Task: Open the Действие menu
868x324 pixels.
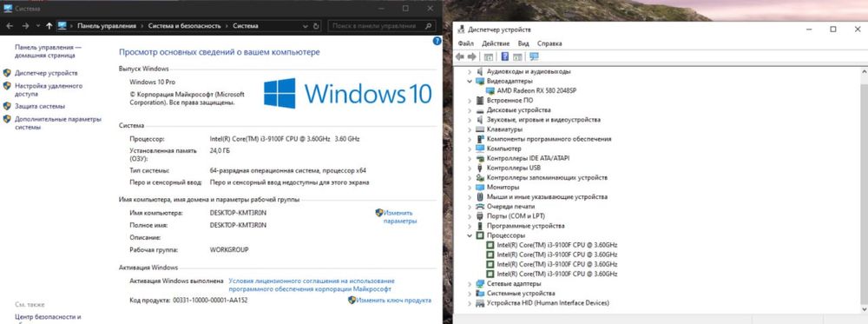Action: (x=496, y=43)
